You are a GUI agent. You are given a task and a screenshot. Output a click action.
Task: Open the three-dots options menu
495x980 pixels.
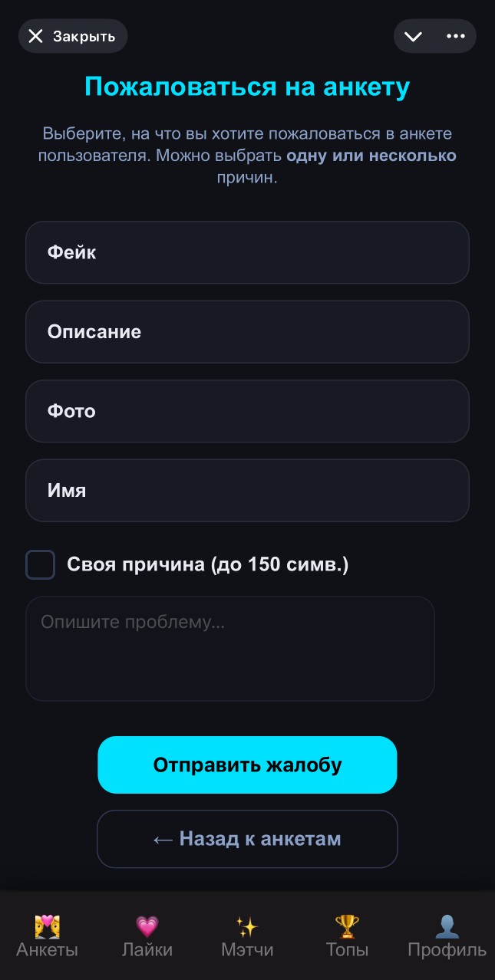456,35
